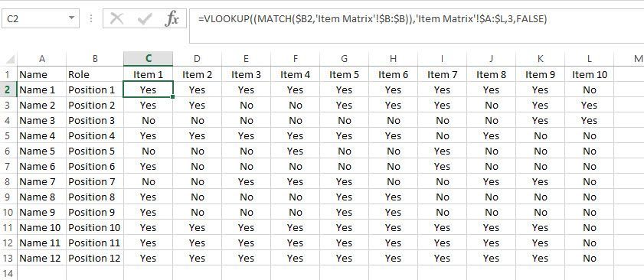Open the Insert Function fx icon
This screenshot has width=644, height=280.
click(x=172, y=19)
